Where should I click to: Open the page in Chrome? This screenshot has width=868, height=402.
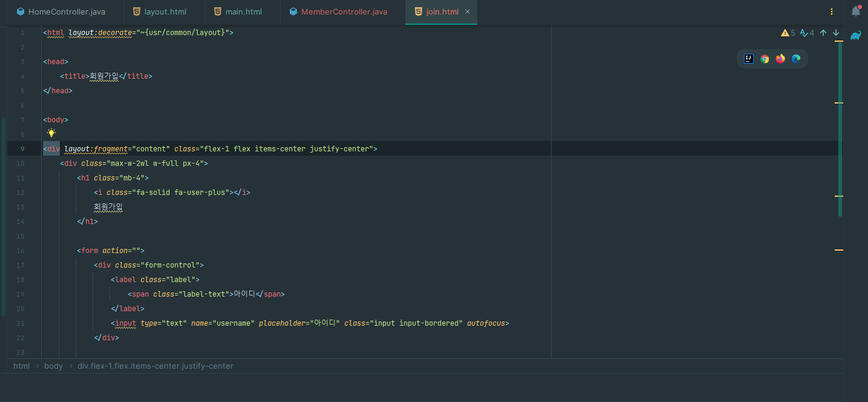(x=765, y=59)
